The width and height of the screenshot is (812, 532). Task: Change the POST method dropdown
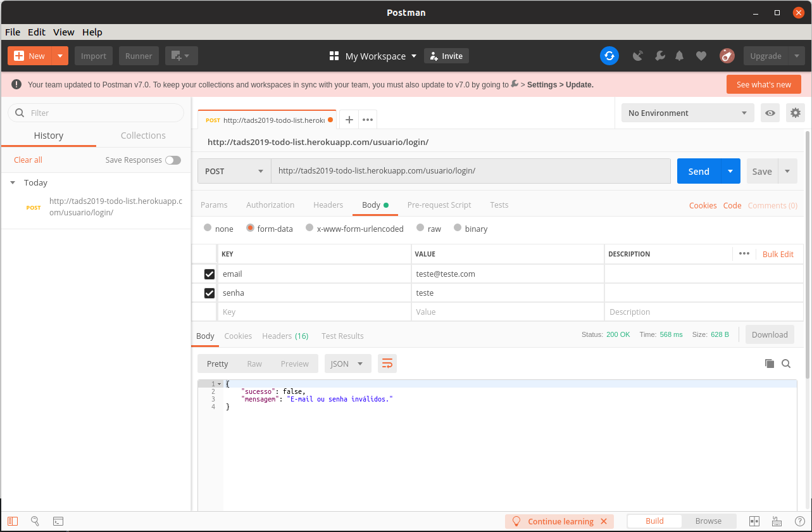pyautogui.click(x=234, y=171)
